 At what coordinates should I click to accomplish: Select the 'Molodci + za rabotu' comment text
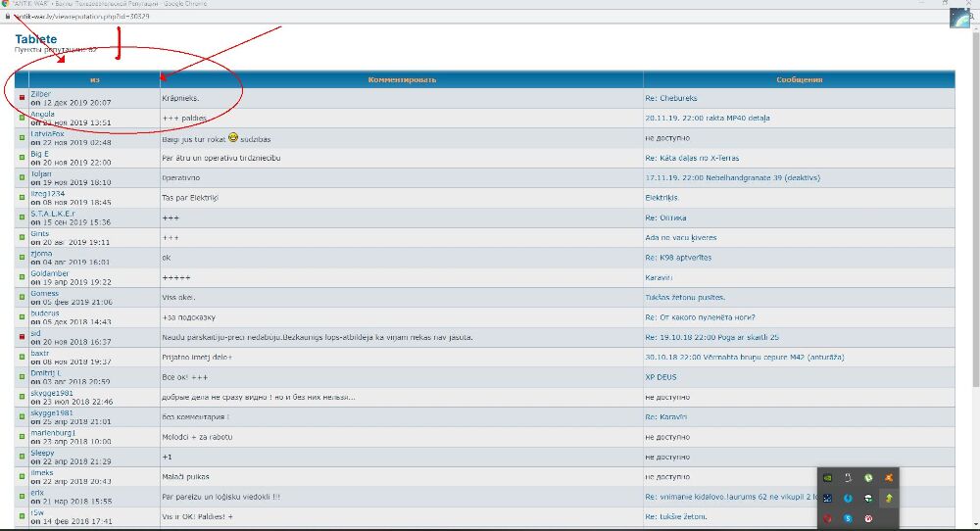(x=197, y=437)
